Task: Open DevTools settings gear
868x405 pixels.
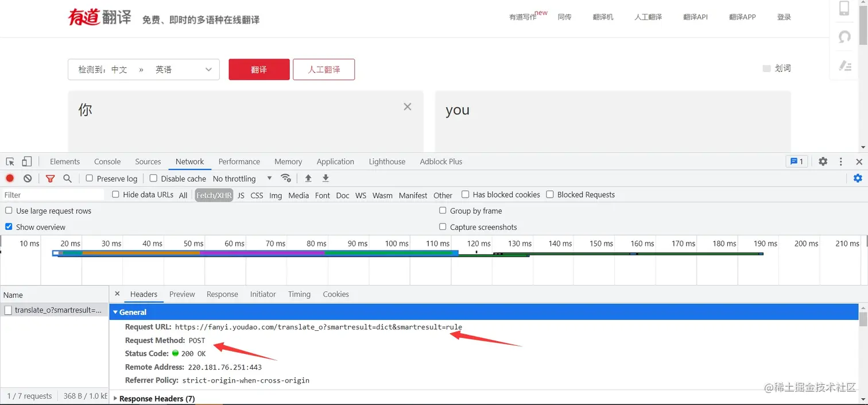Action: 823,161
